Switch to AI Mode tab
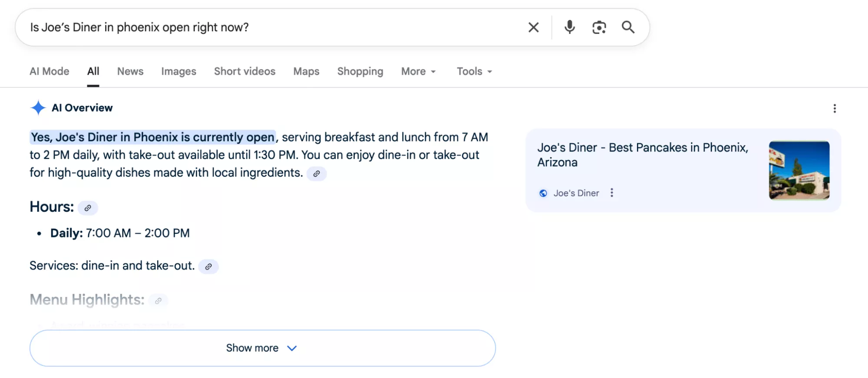Image resolution: width=868 pixels, height=378 pixels. tap(50, 71)
